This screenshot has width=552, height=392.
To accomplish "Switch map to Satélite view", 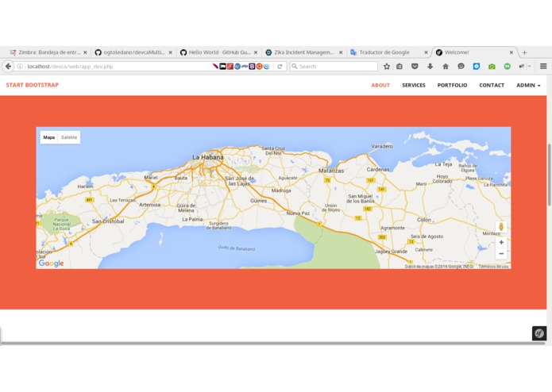I will (x=69, y=137).
